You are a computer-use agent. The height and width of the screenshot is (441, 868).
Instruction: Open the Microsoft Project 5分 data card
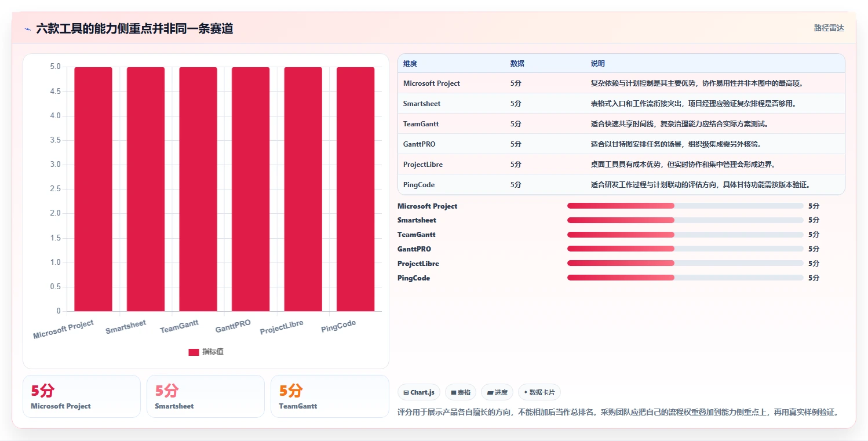point(82,396)
